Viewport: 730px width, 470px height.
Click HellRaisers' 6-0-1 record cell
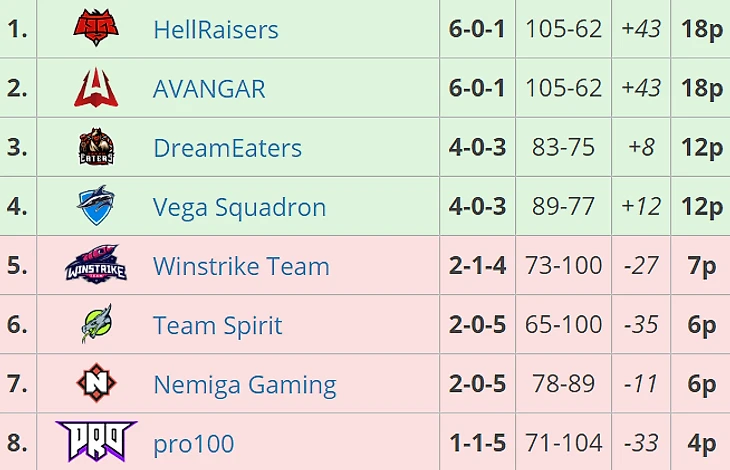point(477,29)
